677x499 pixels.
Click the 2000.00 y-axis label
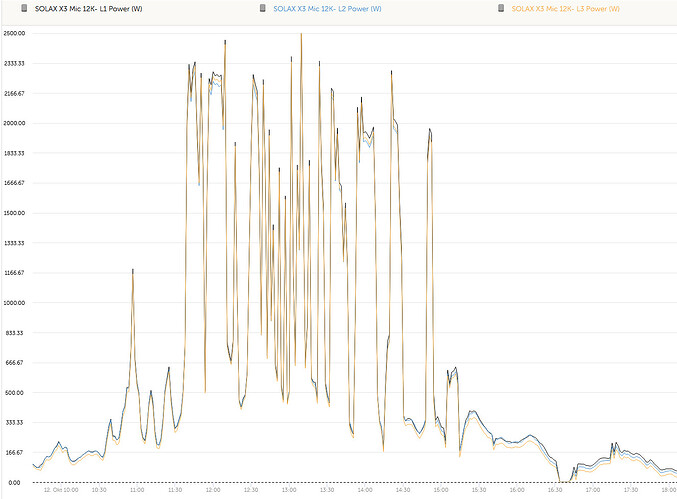pyautogui.click(x=14, y=123)
